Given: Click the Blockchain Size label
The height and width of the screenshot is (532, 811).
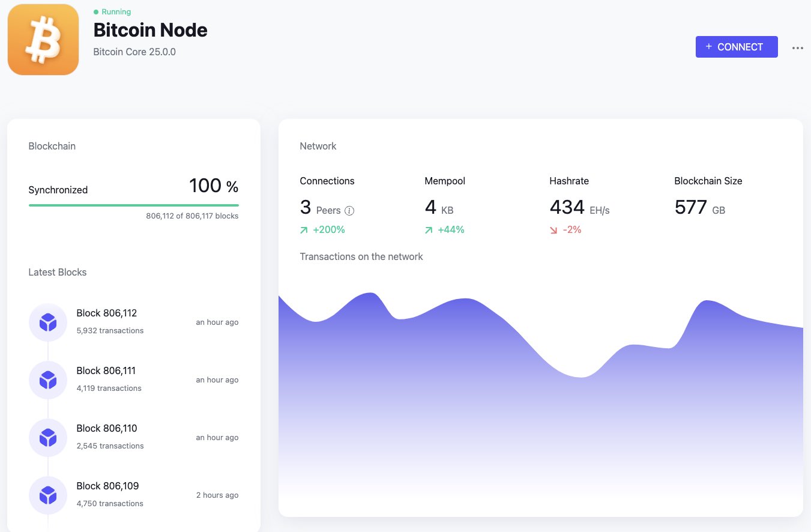Looking at the screenshot, I should [708, 181].
